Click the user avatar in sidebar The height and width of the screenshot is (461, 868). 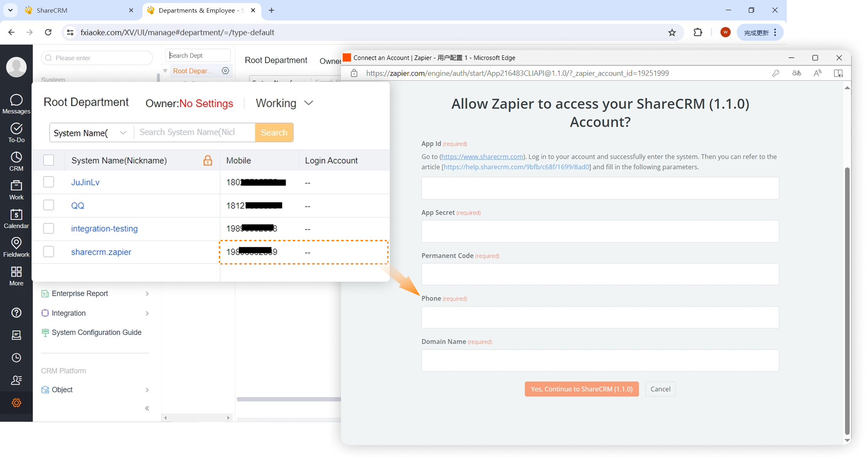(16, 67)
